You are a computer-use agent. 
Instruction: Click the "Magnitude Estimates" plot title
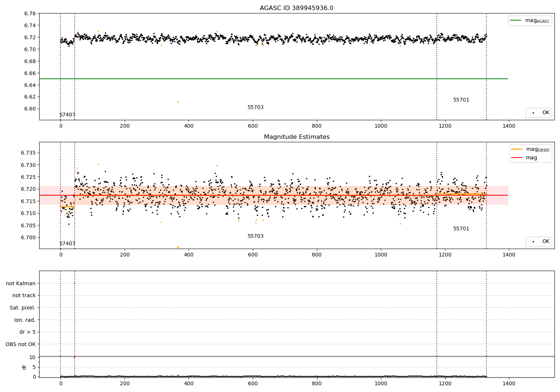296,137
